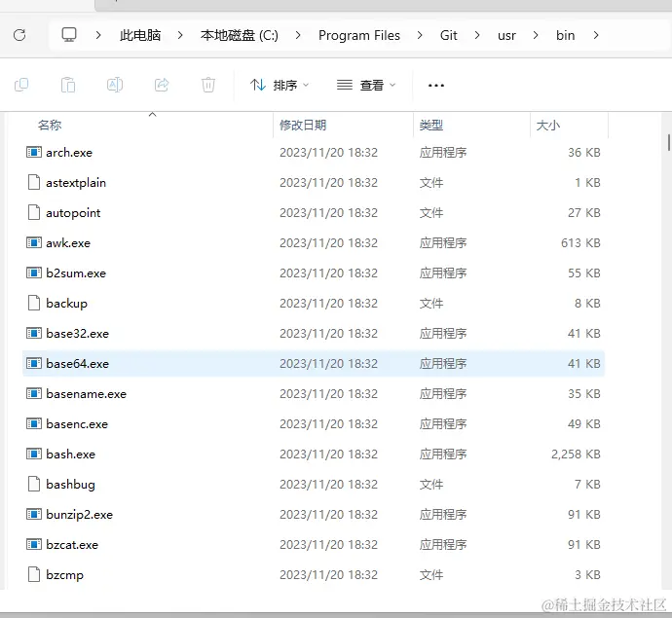The width and height of the screenshot is (672, 618).
Task: Open the 查看 view dropdown
Action: [366, 85]
